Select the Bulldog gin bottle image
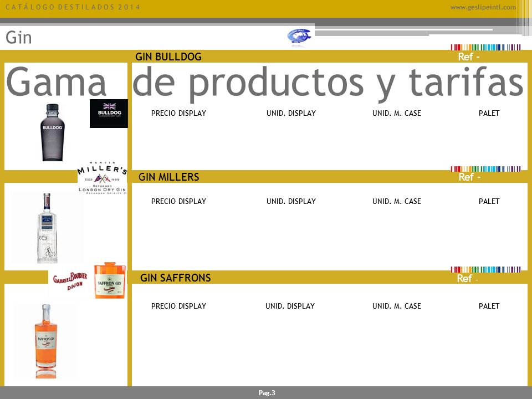 pyautogui.click(x=52, y=132)
